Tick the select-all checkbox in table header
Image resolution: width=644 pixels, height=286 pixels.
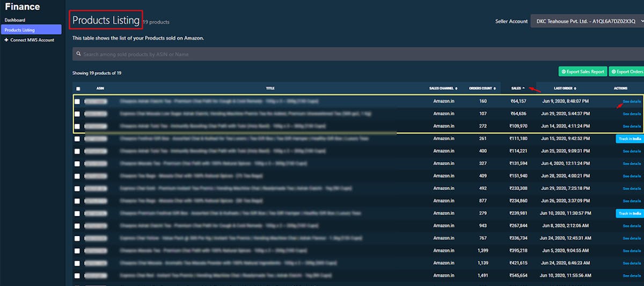(78, 89)
